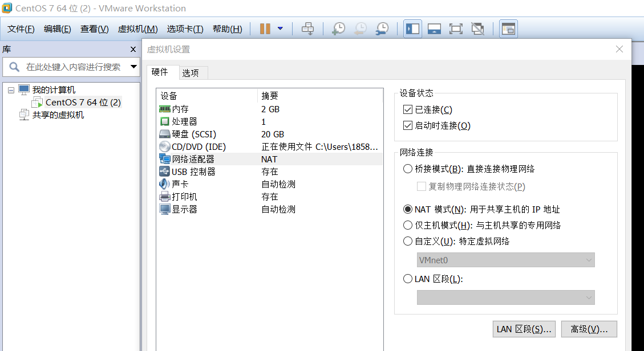Click the pause virtual machine toolbar icon
The width and height of the screenshot is (644, 351).
point(265,28)
